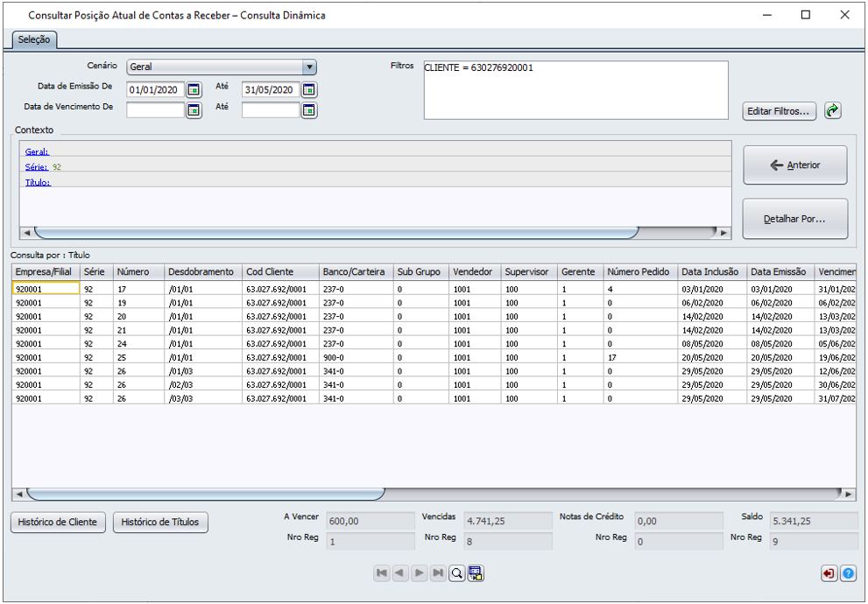The height and width of the screenshot is (604, 868).
Task: Click the Número column header
Action: [138, 271]
